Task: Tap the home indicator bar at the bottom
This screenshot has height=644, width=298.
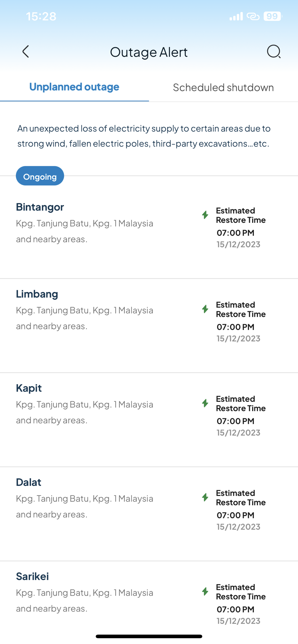Action: point(149,636)
